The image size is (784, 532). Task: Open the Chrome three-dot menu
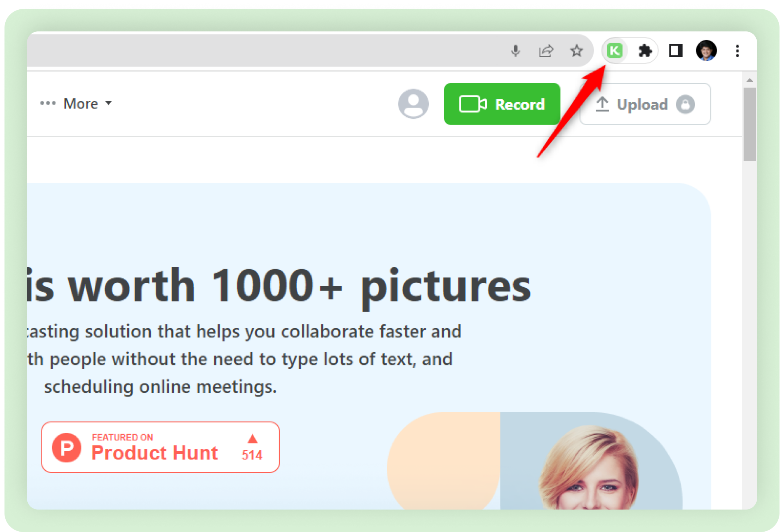click(737, 51)
